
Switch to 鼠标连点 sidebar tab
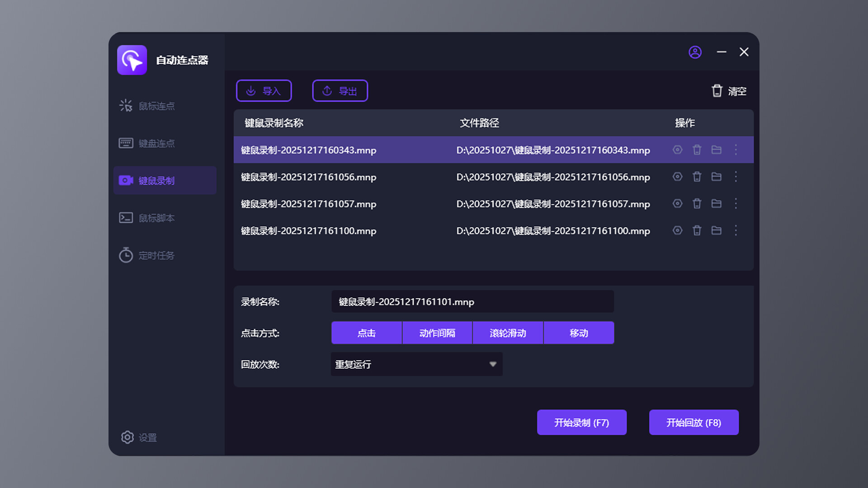pos(156,106)
